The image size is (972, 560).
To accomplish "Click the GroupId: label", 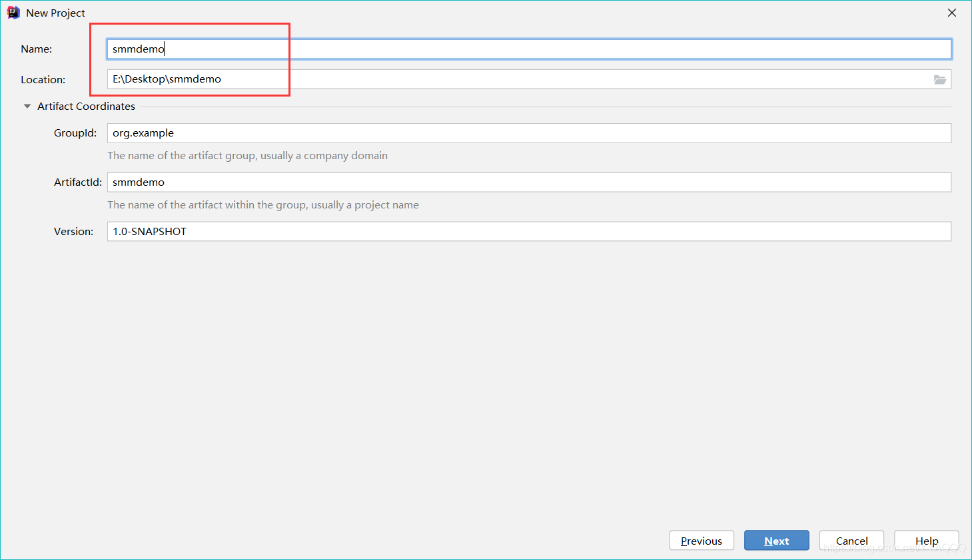I will point(75,133).
